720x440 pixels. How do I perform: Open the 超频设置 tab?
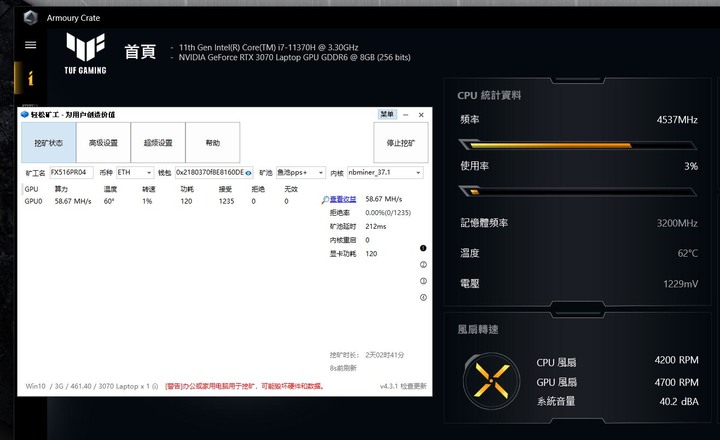click(158, 142)
